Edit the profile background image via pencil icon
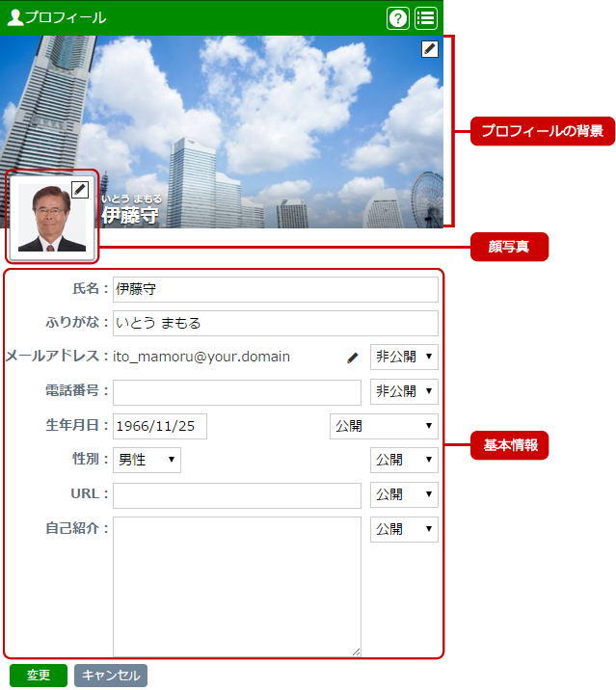616x690 pixels. (x=430, y=49)
